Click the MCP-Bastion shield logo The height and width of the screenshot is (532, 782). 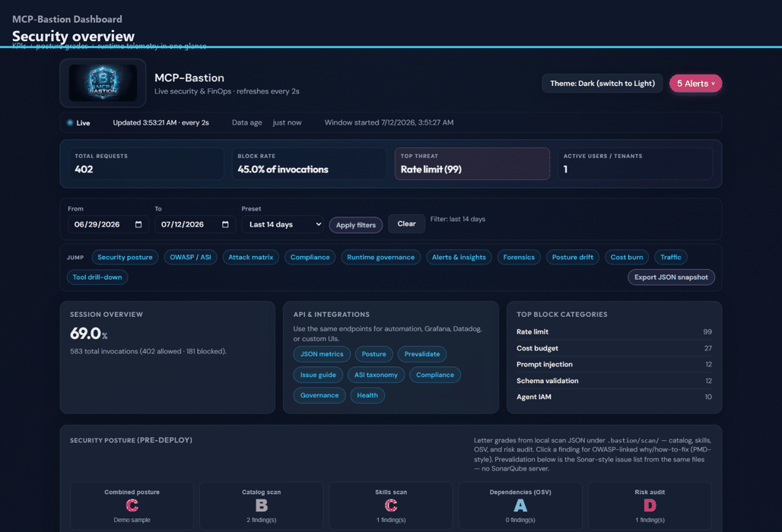[103, 83]
